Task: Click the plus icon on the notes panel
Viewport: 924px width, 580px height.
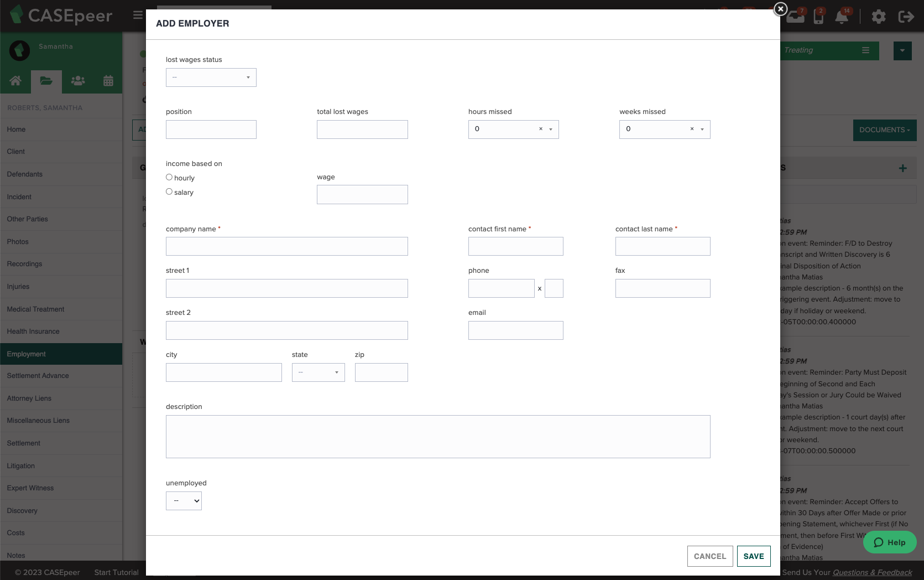Action: pyautogui.click(x=903, y=168)
